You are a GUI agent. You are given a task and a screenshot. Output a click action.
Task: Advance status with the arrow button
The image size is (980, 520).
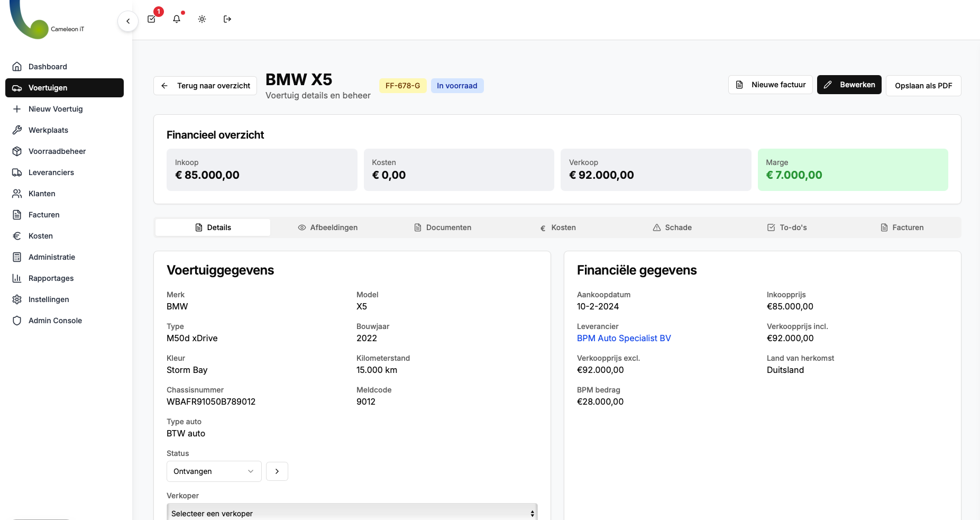[x=277, y=471]
